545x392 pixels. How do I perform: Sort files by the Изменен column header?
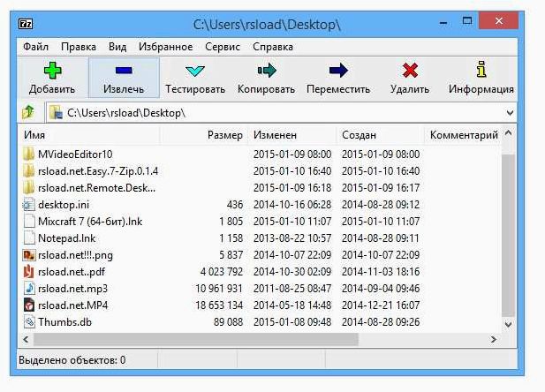click(292, 135)
